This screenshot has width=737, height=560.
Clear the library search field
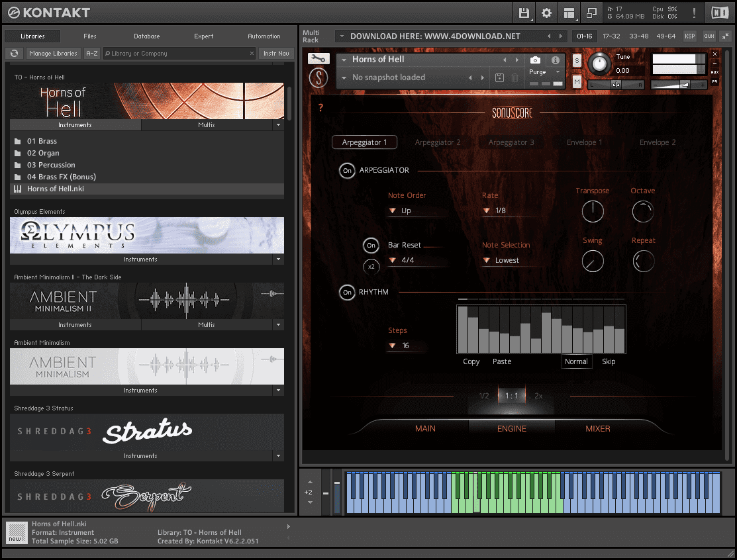coord(252,54)
